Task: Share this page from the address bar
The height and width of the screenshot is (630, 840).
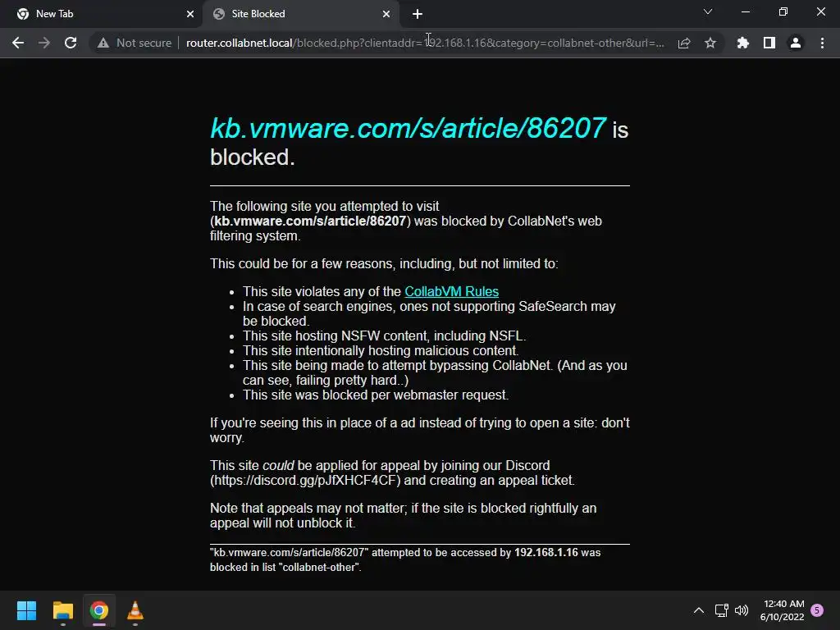Action: coord(684,43)
